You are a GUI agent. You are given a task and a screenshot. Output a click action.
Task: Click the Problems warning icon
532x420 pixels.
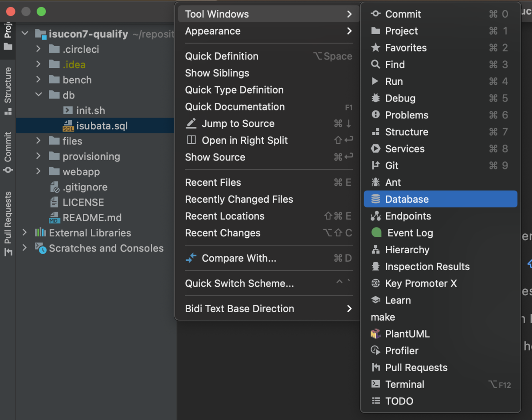(376, 115)
